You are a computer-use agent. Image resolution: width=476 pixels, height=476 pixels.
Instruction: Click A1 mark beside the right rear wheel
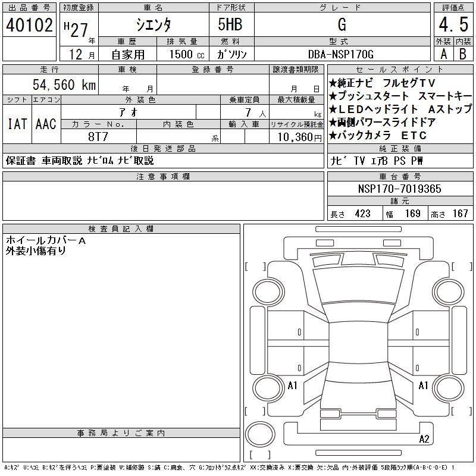tap(423, 386)
